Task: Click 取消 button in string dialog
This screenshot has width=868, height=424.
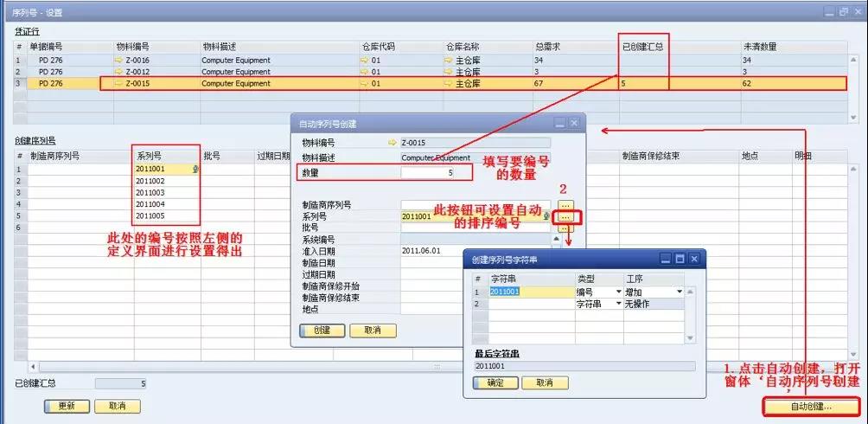Action: coord(544,382)
